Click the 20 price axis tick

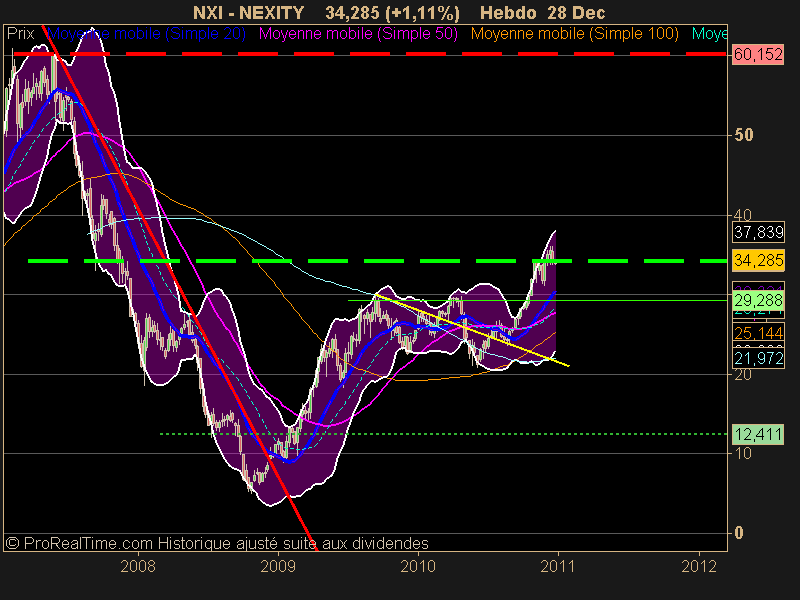743,374
